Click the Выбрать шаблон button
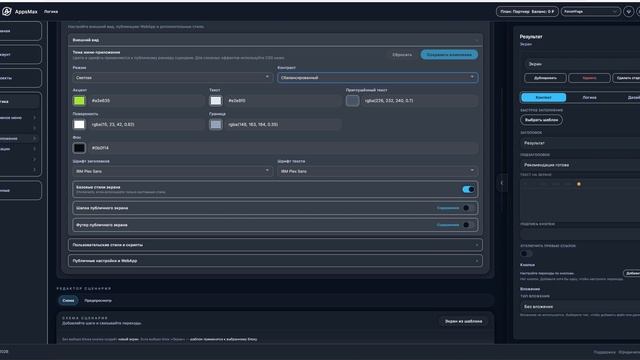The image size is (640, 360). coord(541,120)
